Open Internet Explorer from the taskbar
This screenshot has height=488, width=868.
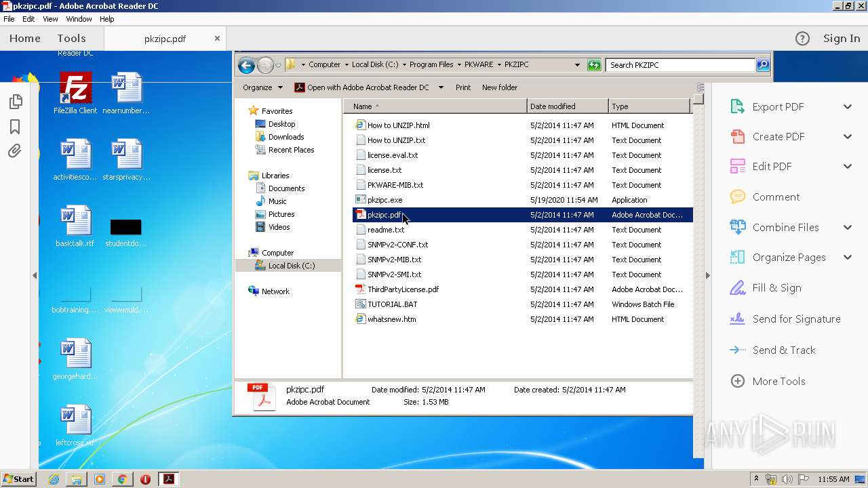pyautogui.click(x=54, y=479)
